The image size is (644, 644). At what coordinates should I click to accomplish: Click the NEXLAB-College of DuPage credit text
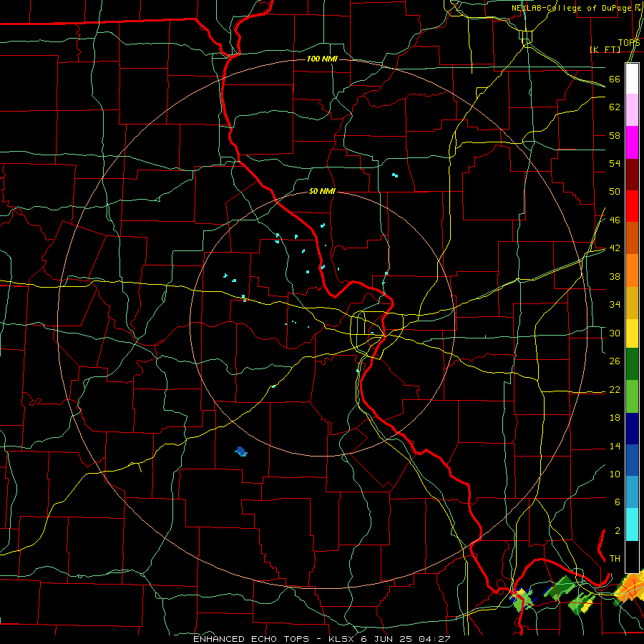tap(572, 8)
